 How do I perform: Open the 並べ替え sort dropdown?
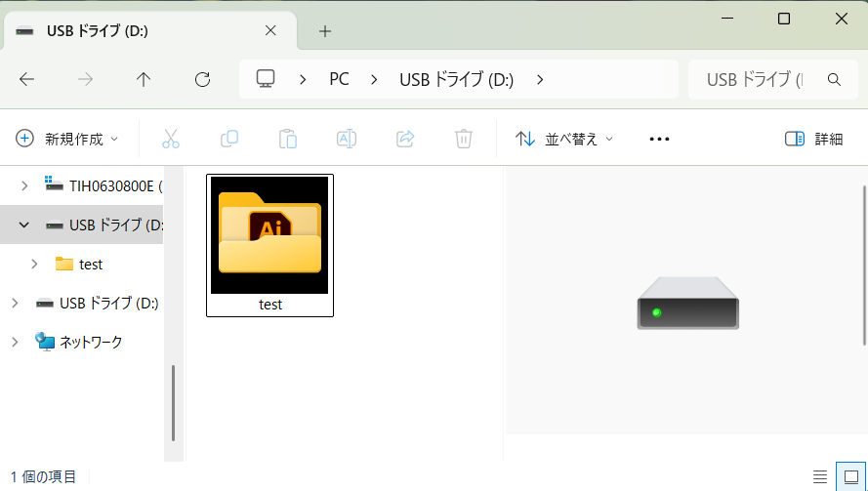[564, 139]
